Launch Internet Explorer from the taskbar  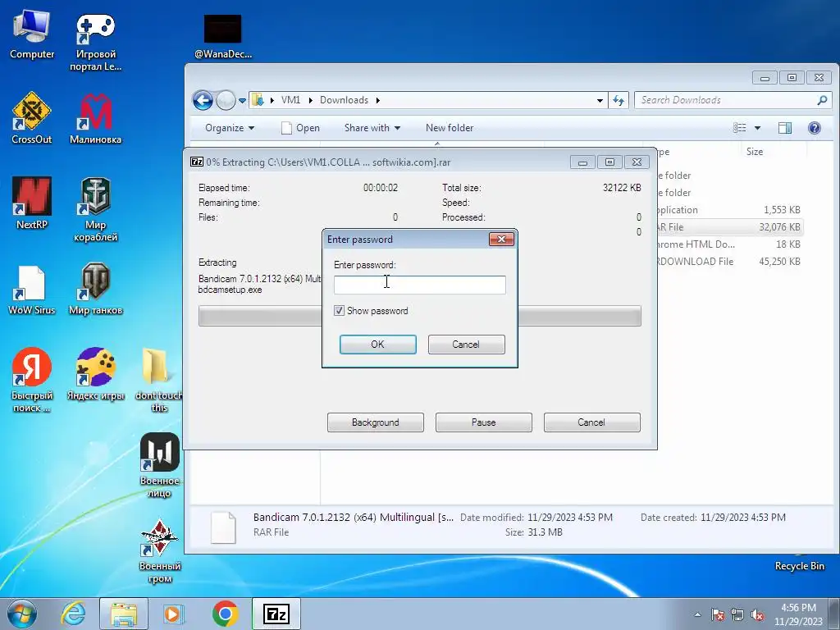pyautogui.click(x=73, y=614)
